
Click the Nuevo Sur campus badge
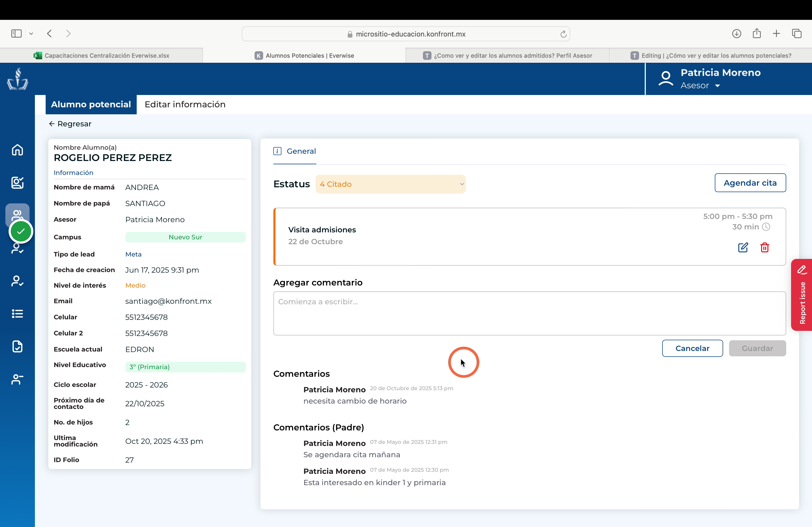pos(185,237)
